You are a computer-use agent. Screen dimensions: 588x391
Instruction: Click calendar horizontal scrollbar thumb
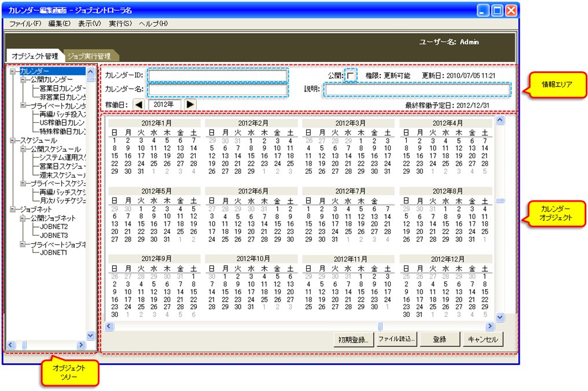(x=380, y=326)
